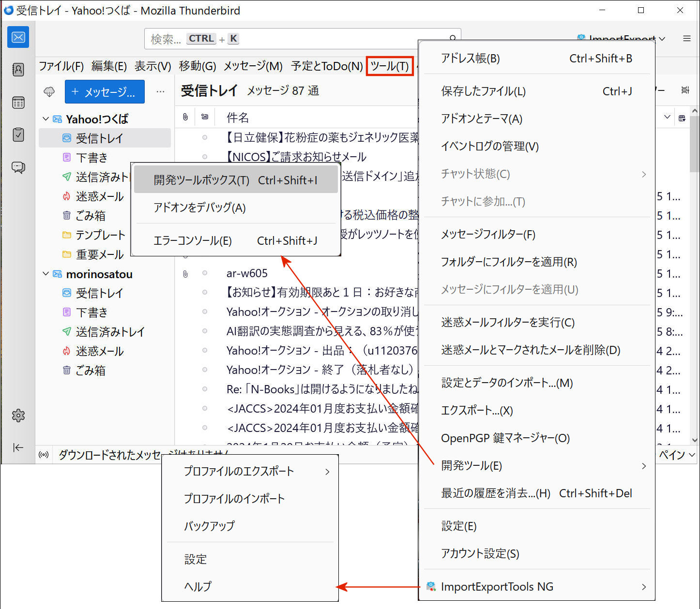Screen dimensions: 700x609
Task: Open the Tasks sidebar icon
Action: pos(18,134)
